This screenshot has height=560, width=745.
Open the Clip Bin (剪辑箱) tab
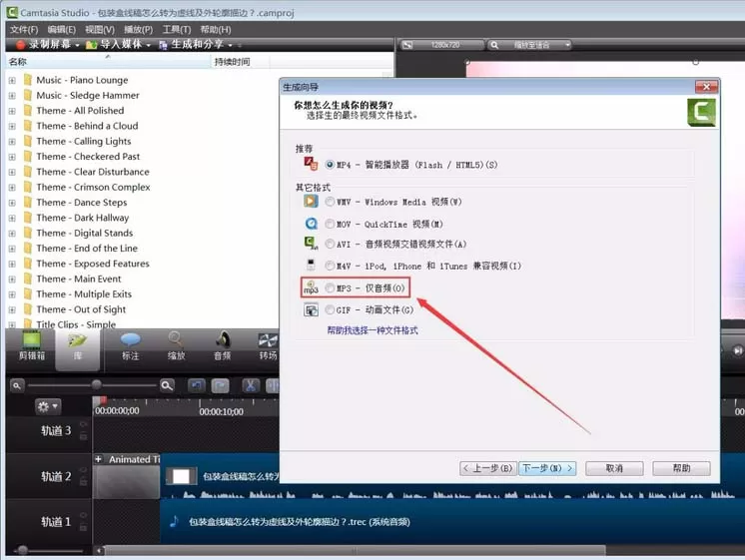tap(32, 346)
